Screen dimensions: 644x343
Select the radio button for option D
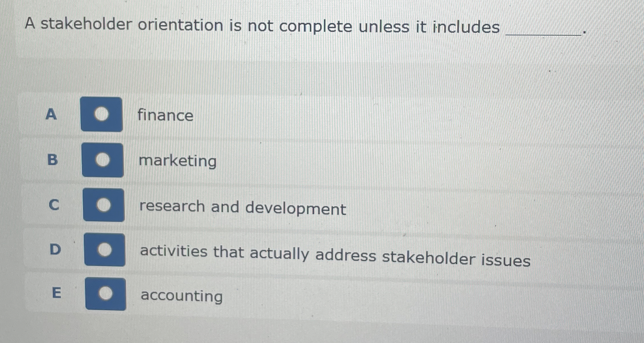tap(105, 249)
